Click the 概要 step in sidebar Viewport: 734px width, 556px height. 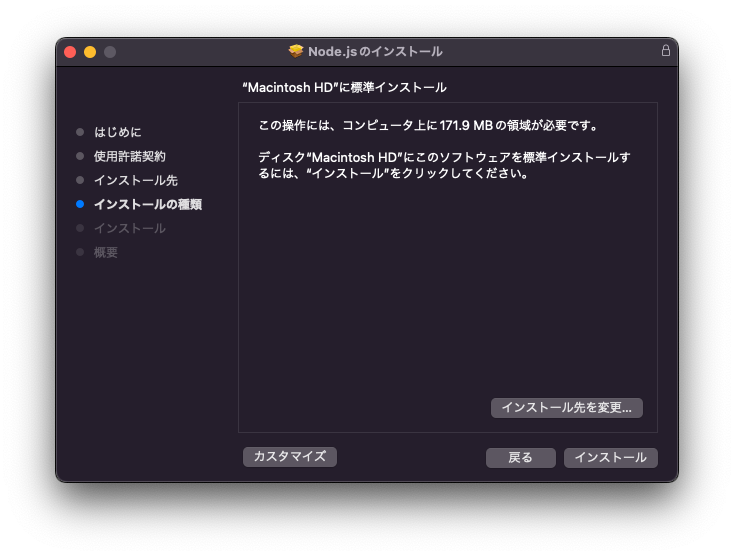coord(106,253)
